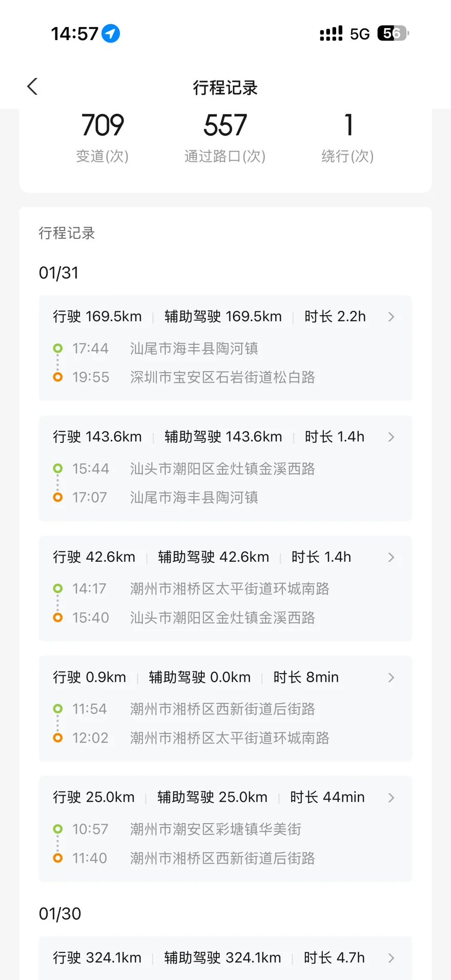Tap the battery indicator icon
The width and height of the screenshot is (451, 980).
coord(393,34)
